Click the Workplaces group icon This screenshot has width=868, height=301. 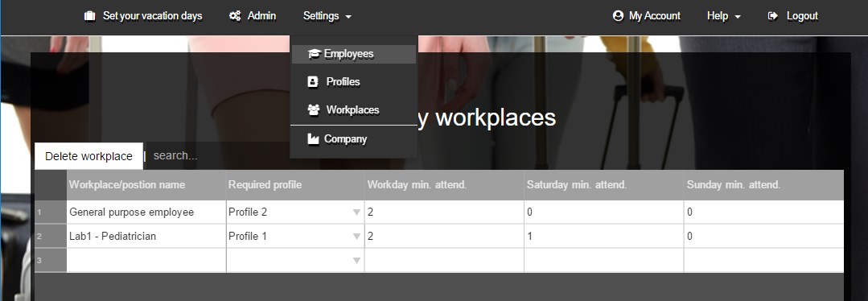point(313,109)
